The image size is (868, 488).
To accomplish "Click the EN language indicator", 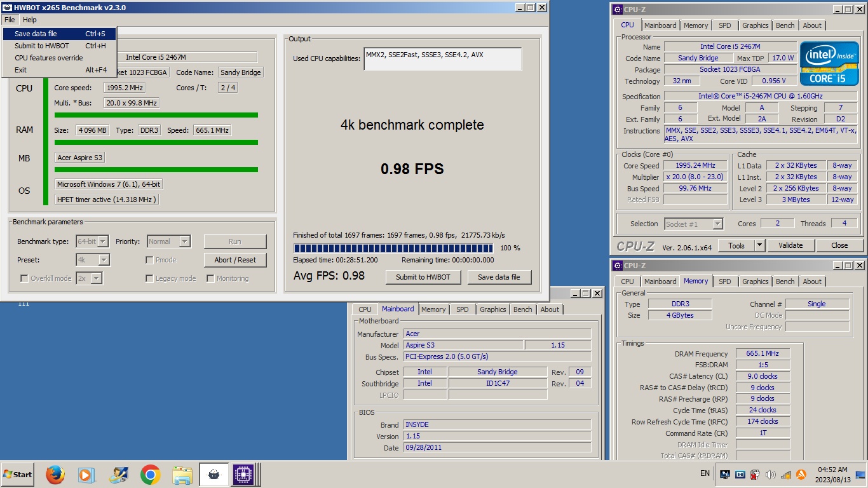I will (705, 474).
